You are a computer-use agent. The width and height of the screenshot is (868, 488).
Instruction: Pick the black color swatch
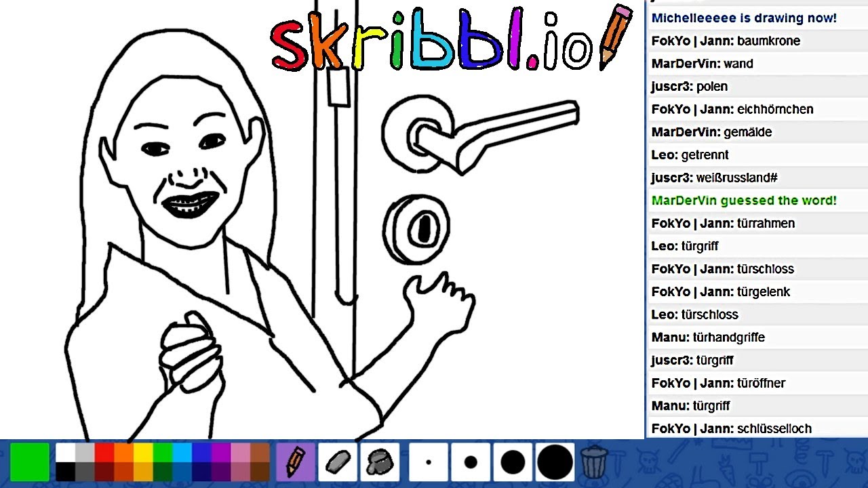click(65, 472)
